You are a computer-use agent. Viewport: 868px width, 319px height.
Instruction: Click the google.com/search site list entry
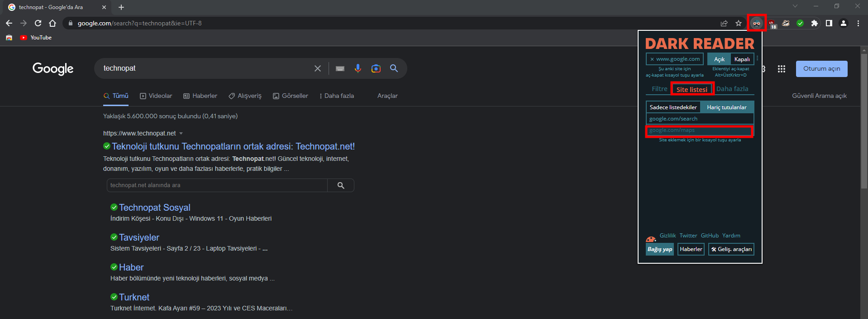pyautogui.click(x=700, y=119)
